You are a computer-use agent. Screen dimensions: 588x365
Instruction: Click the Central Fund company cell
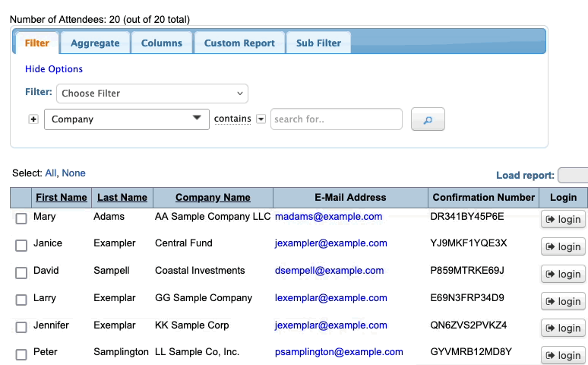click(x=183, y=243)
